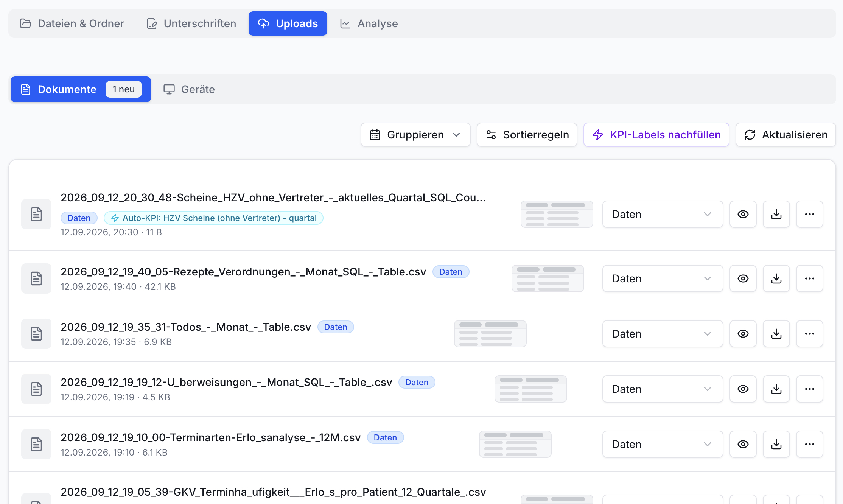Click KPI-Labels nachfüllen button
This screenshot has width=843, height=504.
tap(656, 135)
